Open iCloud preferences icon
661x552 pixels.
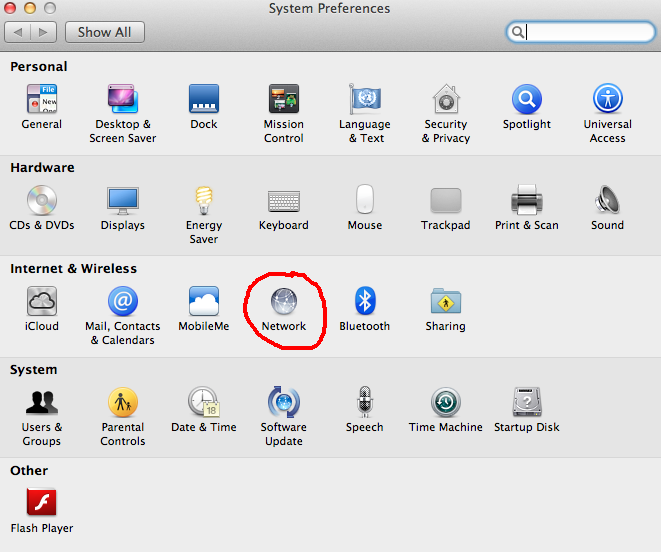[42, 301]
